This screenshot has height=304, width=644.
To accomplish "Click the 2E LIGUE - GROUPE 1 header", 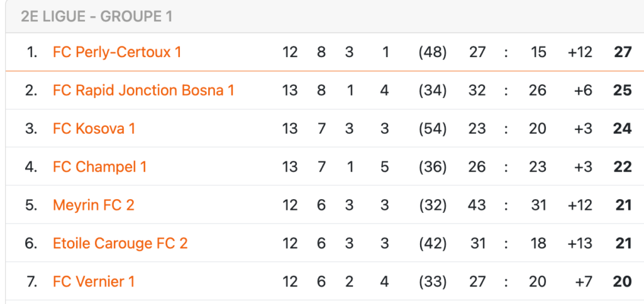I will click(x=96, y=16).
